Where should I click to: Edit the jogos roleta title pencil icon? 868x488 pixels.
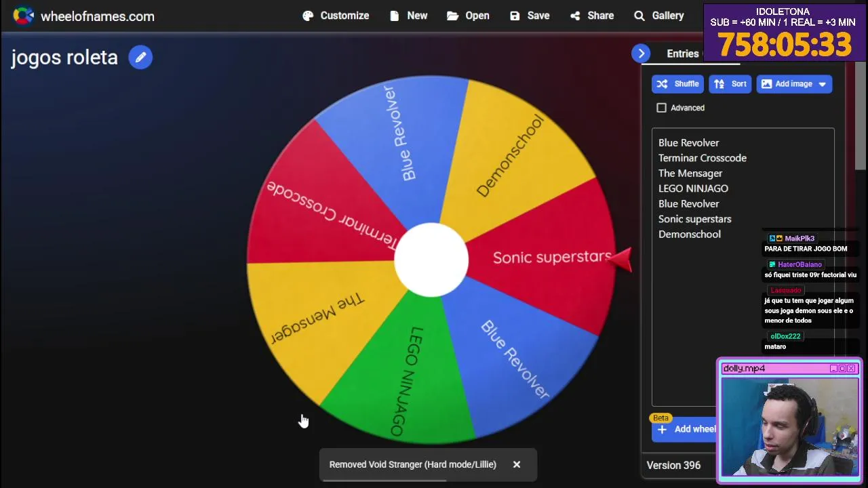(140, 58)
